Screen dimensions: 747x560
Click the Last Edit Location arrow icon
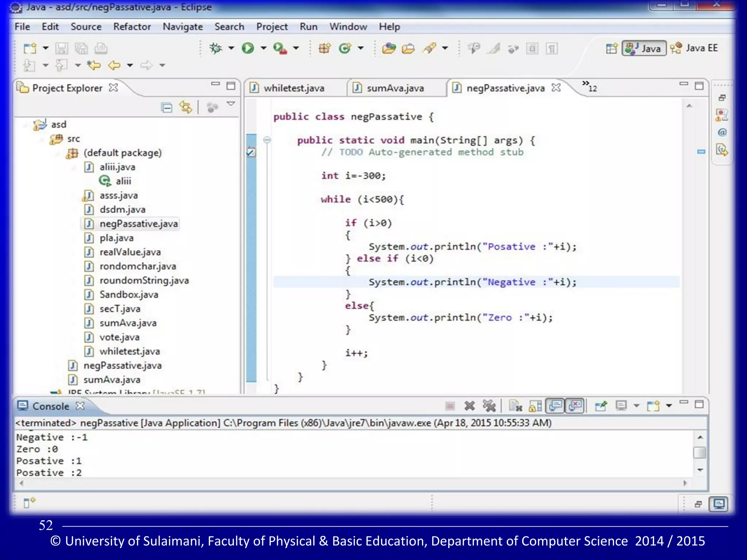pyautogui.click(x=94, y=66)
